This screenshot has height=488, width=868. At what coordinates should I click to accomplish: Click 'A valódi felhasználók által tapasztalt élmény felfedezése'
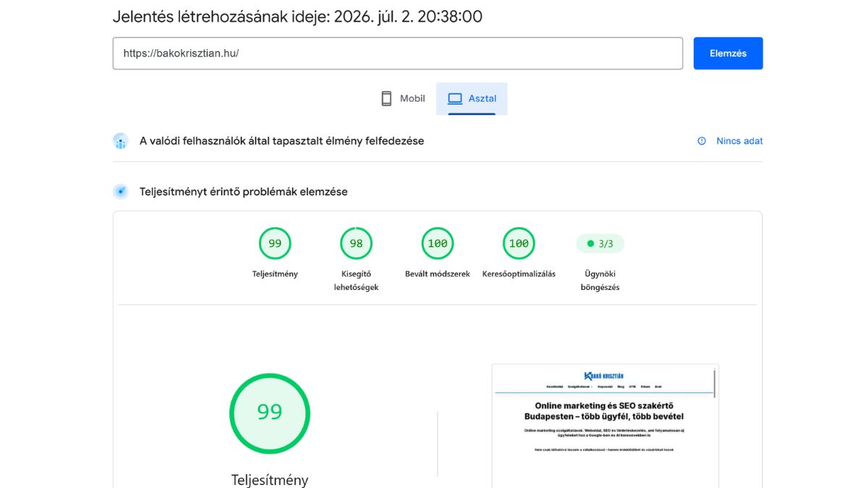click(x=281, y=141)
